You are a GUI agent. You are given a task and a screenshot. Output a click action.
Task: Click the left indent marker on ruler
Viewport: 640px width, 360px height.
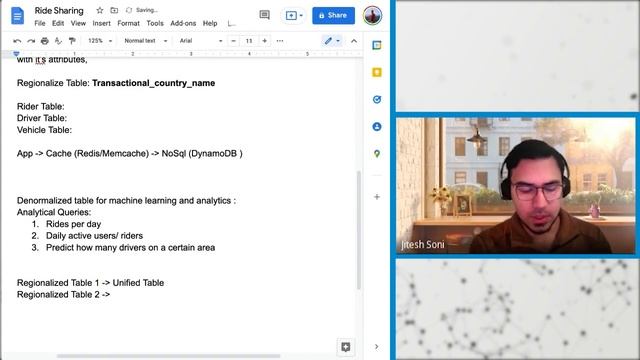click(x=16, y=54)
